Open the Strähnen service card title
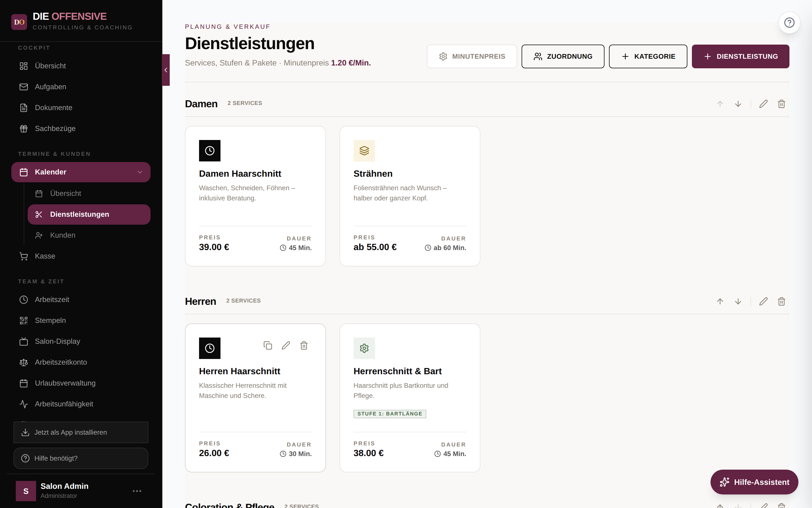The width and height of the screenshot is (812, 508). pyautogui.click(x=373, y=174)
